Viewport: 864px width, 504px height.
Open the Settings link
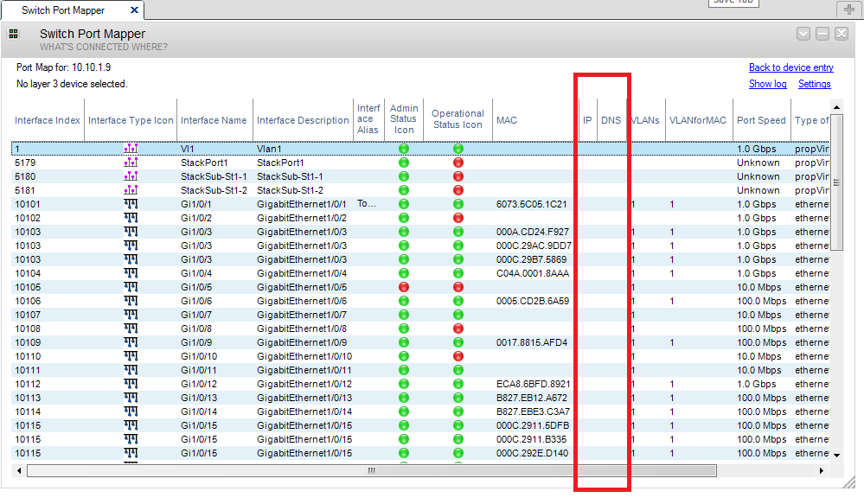815,84
